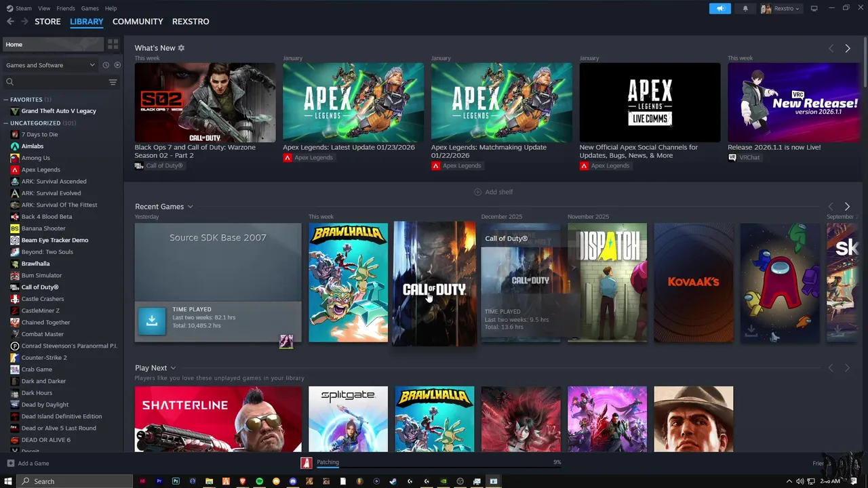This screenshot has width=868, height=488.
Task: Open the Friends menu
Action: pyautogui.click(x=66, y=8)
